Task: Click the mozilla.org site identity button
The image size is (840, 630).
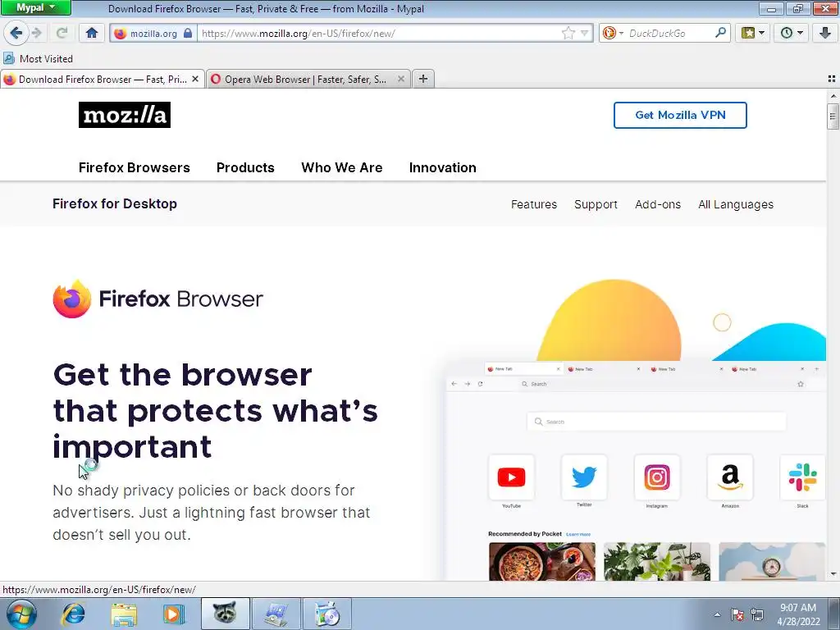Action: [153, 33]
